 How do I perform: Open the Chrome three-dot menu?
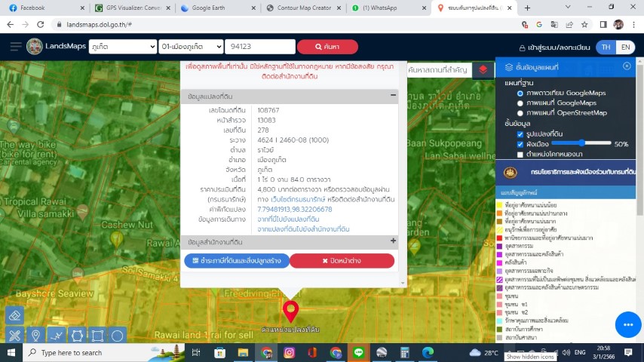tap(633, 25)
